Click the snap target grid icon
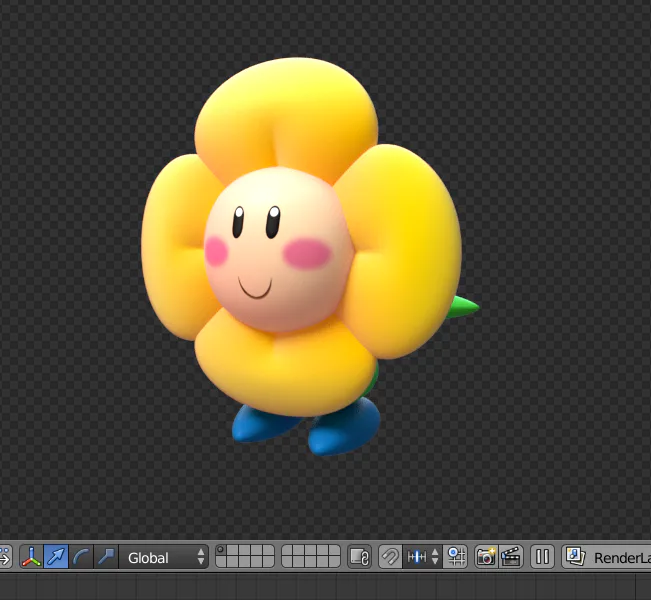Screen dimensions: 651x600 pyautogui.click(x=457, y=557)
